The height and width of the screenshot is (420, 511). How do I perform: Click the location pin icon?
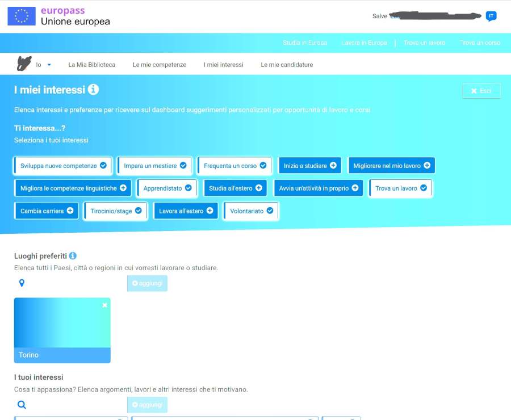[22, 283]
